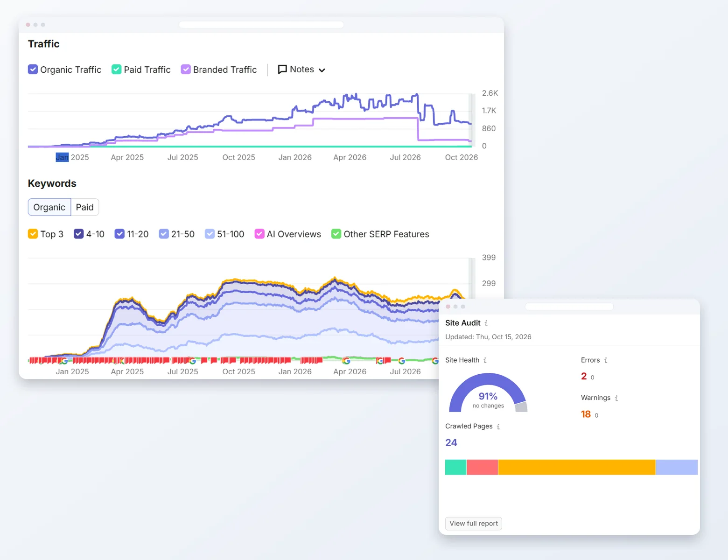Click the red segment of crawled pages bar
The height and width of the screenshot is (560, 728).
tap(483, 467)
